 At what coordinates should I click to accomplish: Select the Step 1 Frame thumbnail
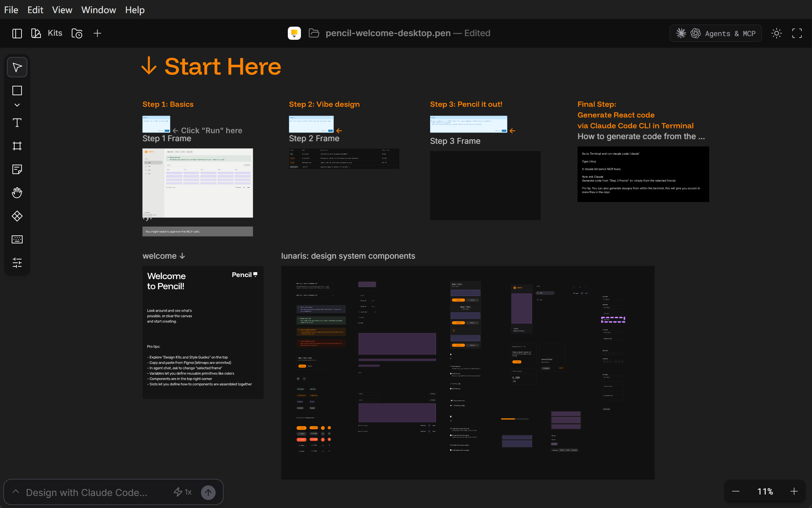tap(198, 183)
